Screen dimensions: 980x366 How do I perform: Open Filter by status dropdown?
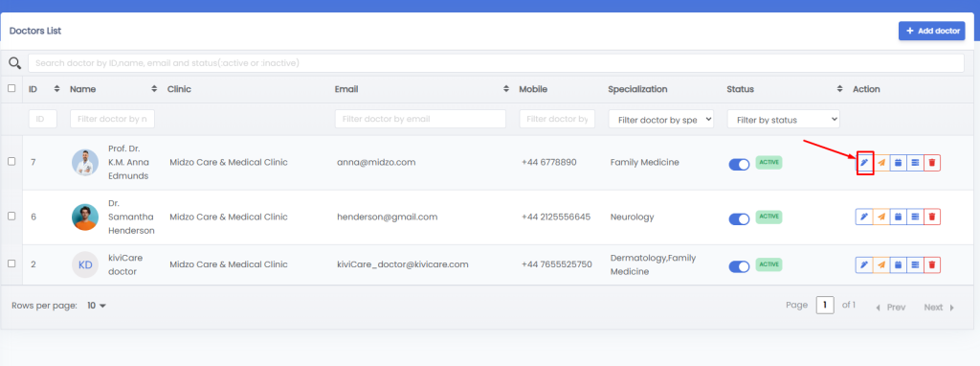pyautogui.click(x=783, y=120)
